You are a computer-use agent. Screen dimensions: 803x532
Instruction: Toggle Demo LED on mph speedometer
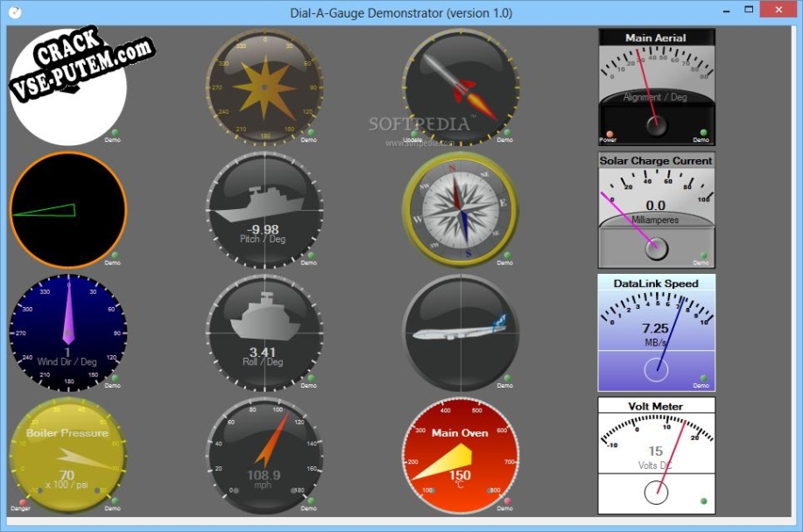tap(311, 501)
